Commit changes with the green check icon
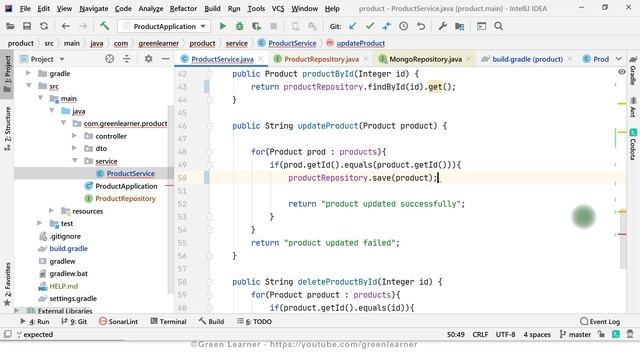Viewport: 640px width, 360px height. (370, 27)
